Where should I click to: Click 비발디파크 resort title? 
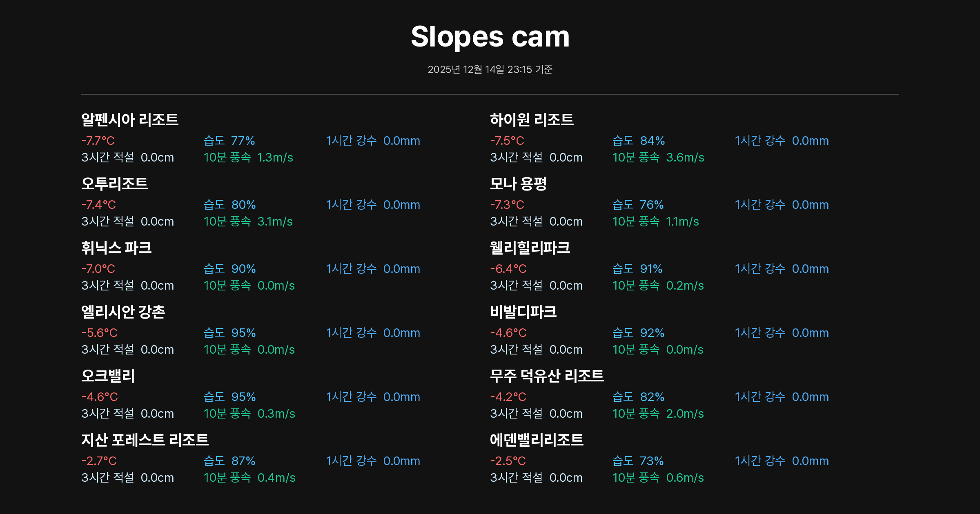(x=523, y=312)
